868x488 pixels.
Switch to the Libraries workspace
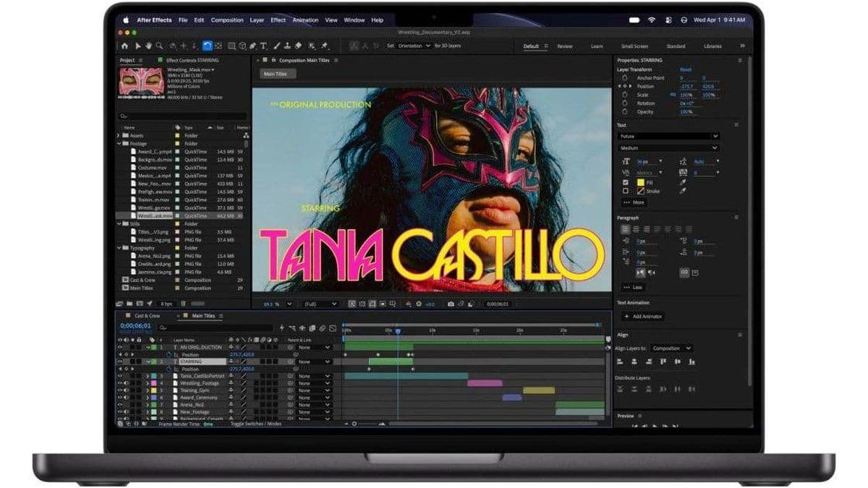point(712,46)
